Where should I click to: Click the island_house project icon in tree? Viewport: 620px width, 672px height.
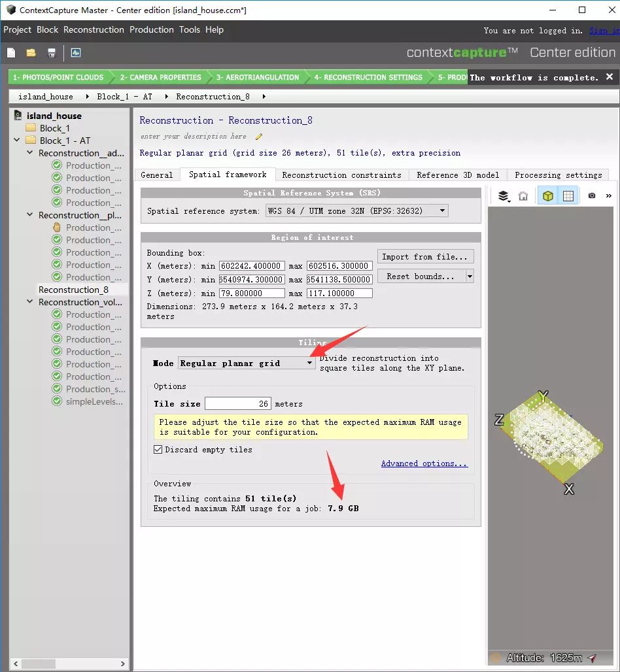point(18,116)
